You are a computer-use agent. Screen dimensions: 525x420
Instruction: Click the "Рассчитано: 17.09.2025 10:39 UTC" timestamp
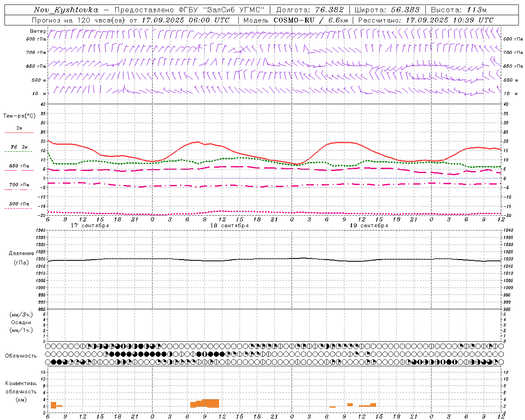pyautogui.click(x=426, y=20)
